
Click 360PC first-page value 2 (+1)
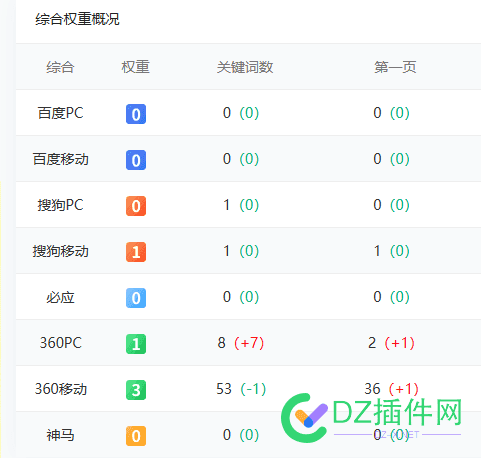(x=391, y=343)
